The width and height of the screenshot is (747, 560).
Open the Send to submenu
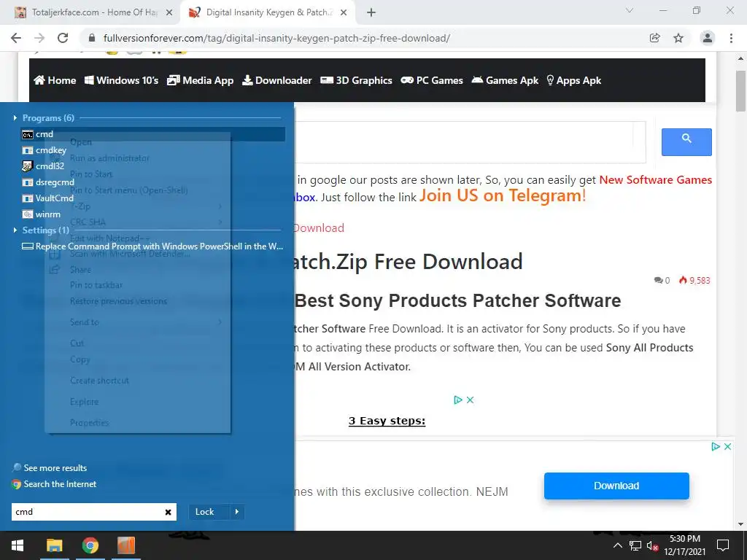point(137,322)
